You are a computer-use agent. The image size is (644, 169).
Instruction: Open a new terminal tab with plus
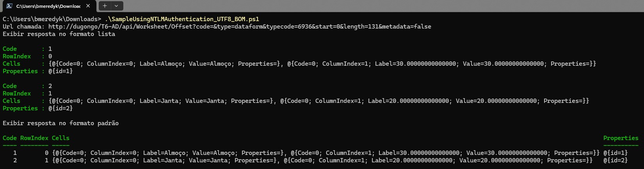(105, 6)
